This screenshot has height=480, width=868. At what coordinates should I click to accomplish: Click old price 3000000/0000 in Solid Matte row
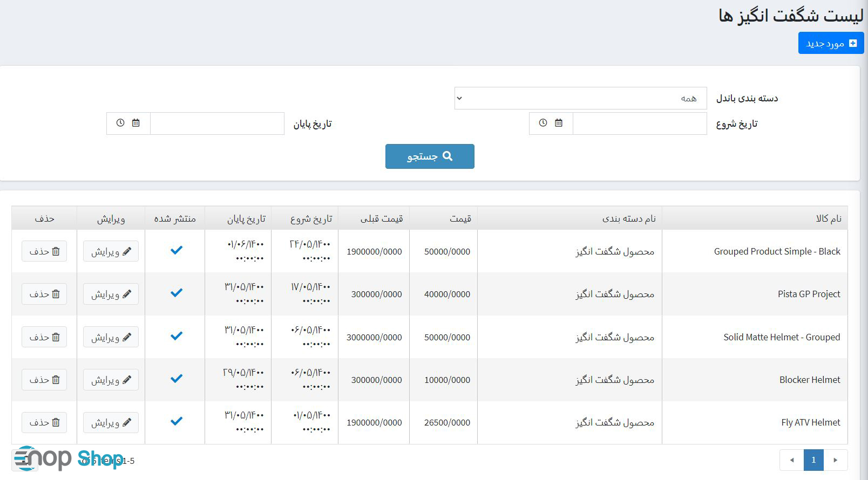pos(374,337)
